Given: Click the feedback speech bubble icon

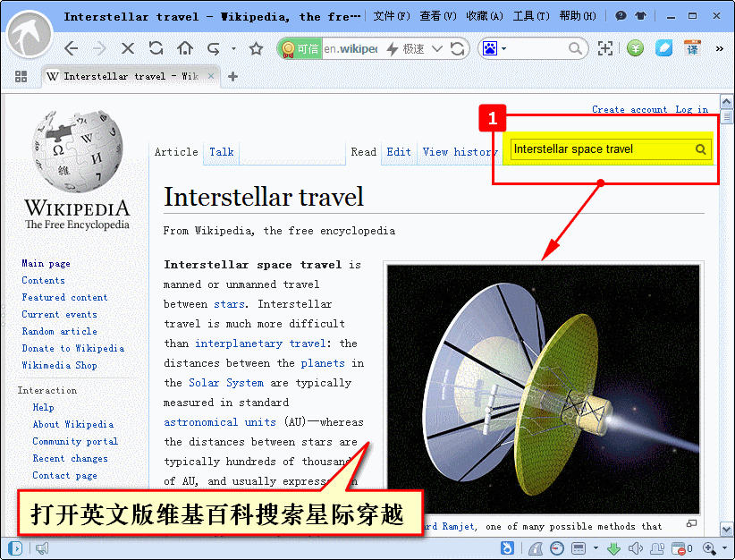Looking at the screenshot, I should [x=621, y=16].
